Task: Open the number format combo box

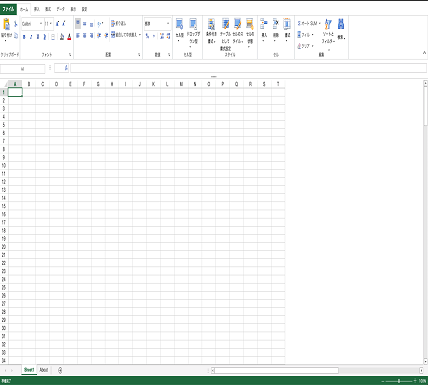Action: [x=157, y=24]
